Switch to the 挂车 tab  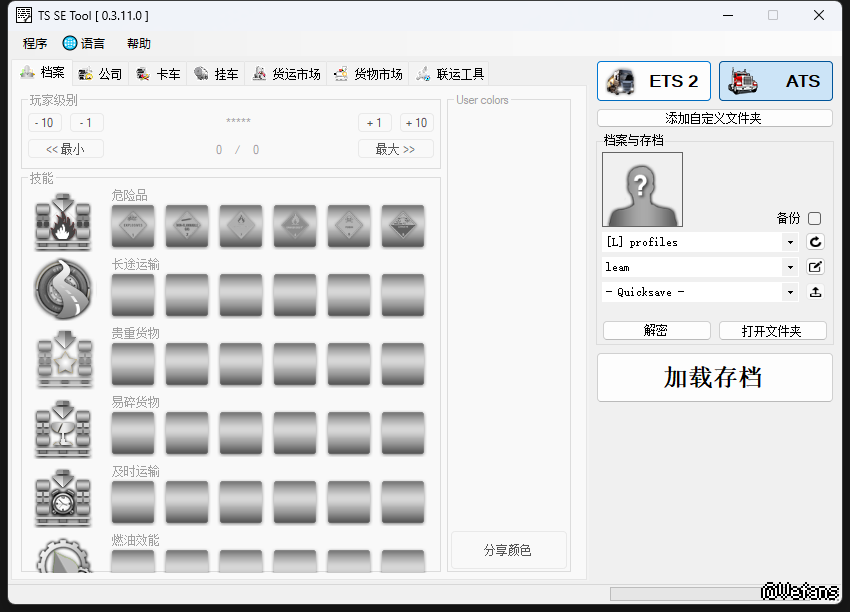tap(216, 74)
